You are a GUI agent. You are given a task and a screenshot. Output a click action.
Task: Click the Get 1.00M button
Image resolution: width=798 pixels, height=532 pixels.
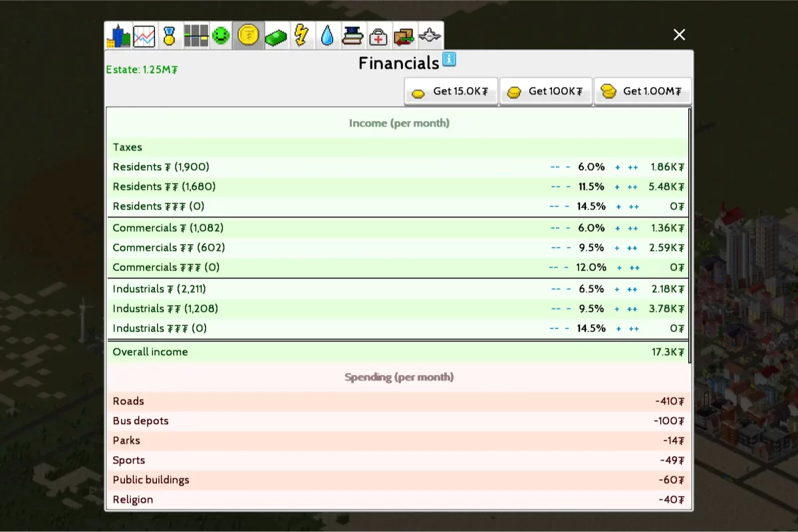tap(642, 92)
